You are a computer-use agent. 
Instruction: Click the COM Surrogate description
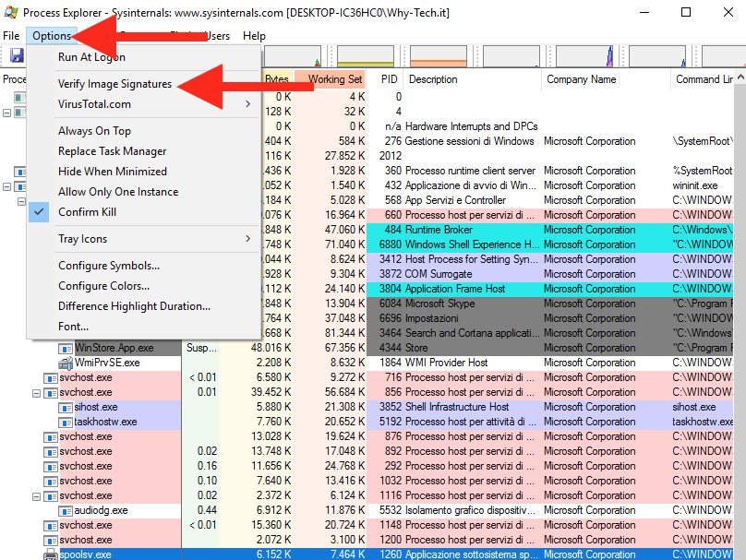[x=439, y=274]
